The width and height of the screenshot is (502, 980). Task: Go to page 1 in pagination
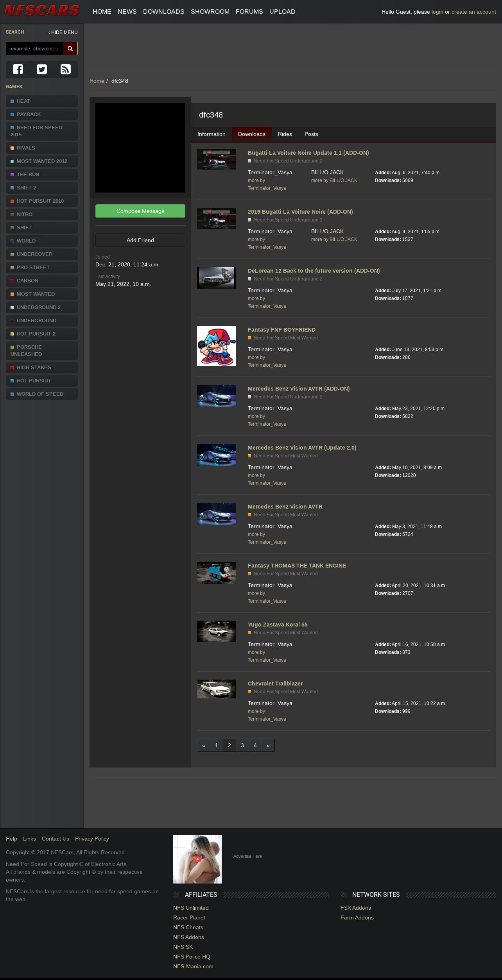[x=217, y=745]
